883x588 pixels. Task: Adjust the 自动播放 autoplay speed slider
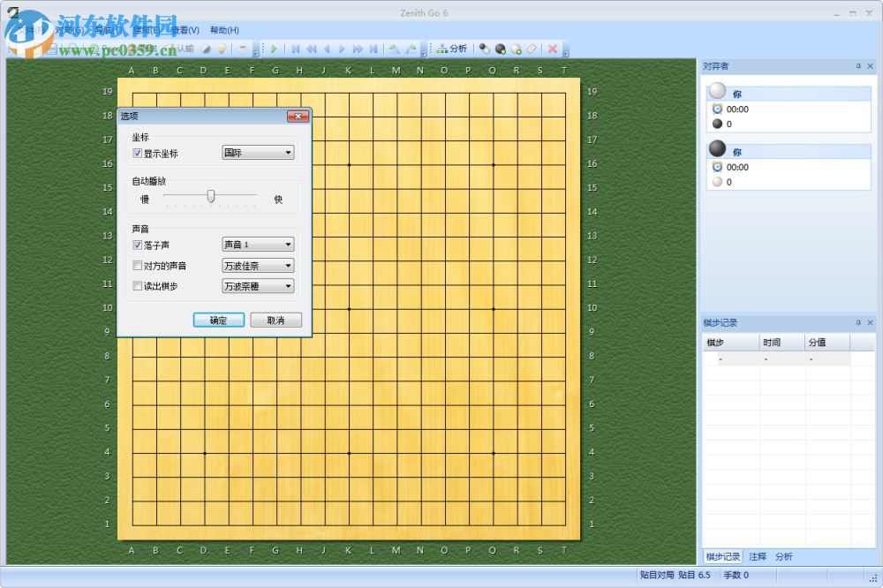pyautogui.click(x=210, y=197)
